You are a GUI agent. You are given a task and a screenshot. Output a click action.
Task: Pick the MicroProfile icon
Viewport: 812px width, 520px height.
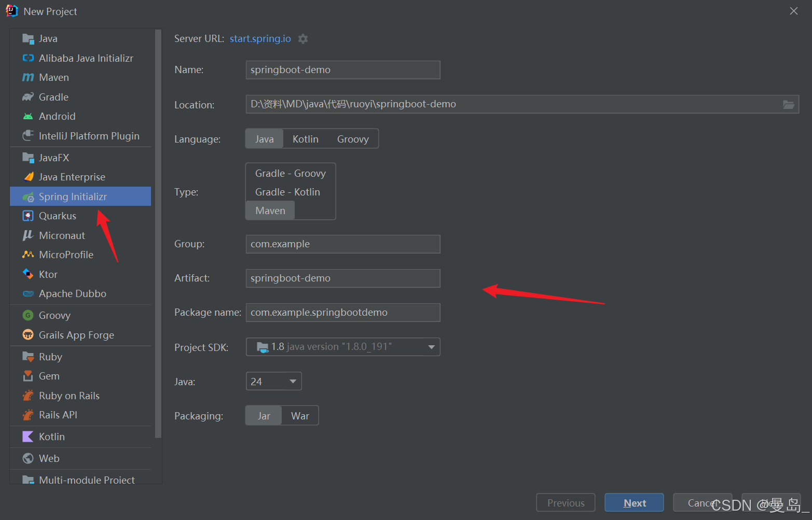click(x=28, y=255)
